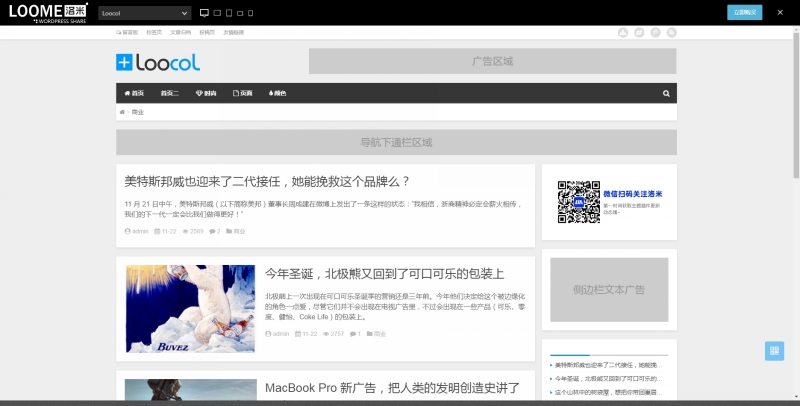
Task: Click the WeChat QR code image
Action: [x=579, y=202]
